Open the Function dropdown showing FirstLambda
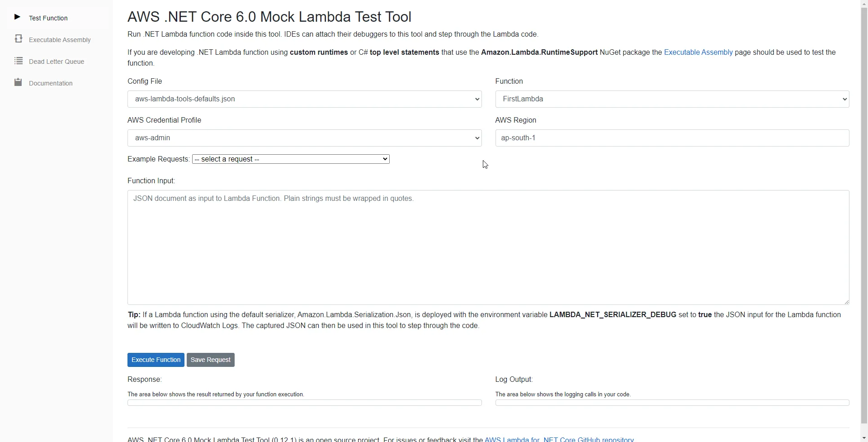This screenshot has width=868, height=442. click(x=672, y=99)
